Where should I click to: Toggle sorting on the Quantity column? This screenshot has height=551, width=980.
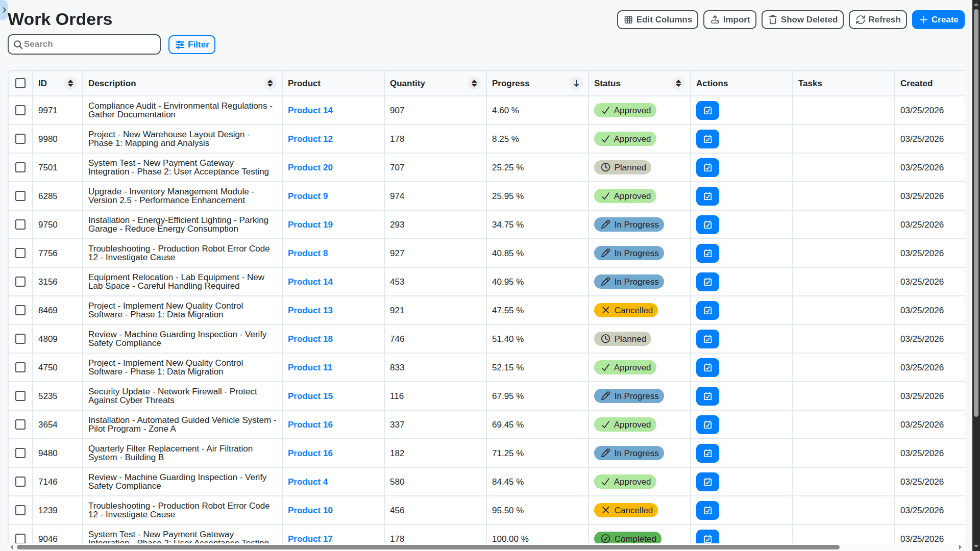(x=474, y=83)
